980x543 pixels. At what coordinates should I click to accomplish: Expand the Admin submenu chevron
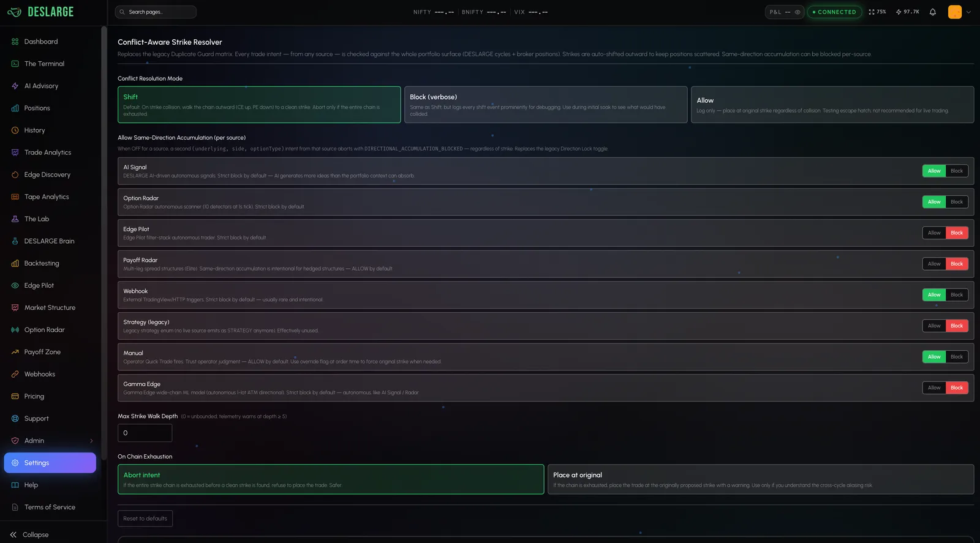[x=92, y=441]
